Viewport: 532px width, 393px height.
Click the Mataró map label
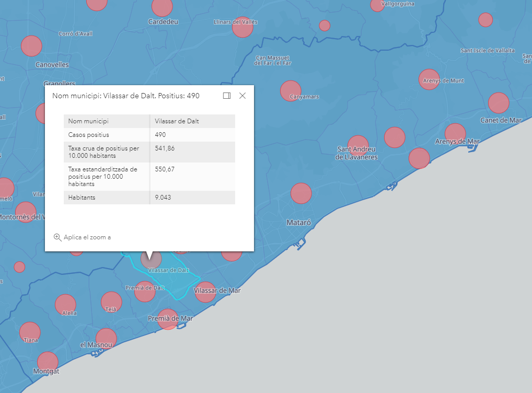pyautogui.click(x=298, y=223)
